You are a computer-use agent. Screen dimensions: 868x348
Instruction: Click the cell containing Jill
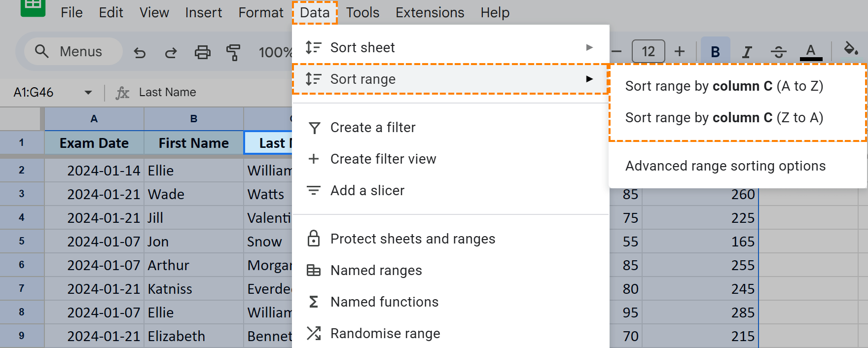pos(194,218)
